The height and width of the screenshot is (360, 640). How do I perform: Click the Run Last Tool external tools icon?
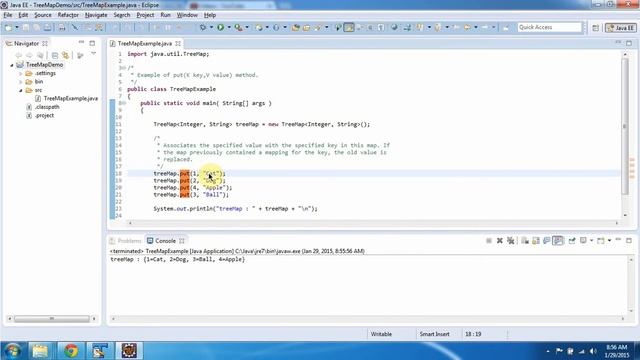click(x=238, y=27)
